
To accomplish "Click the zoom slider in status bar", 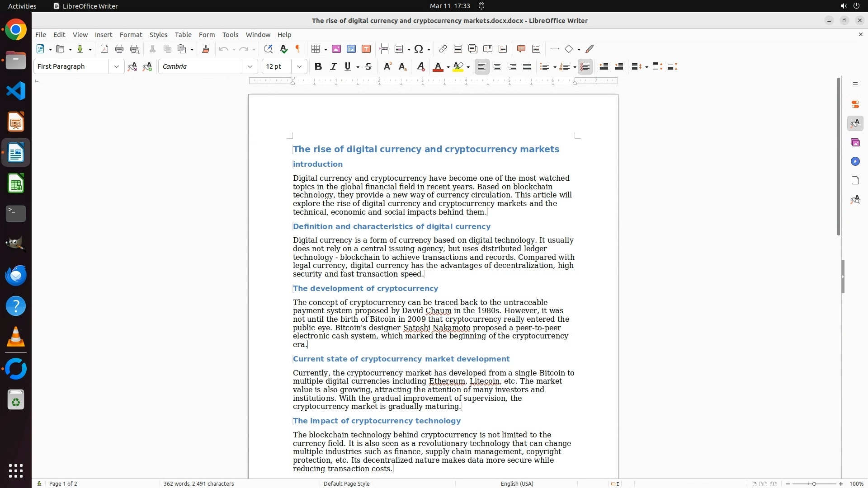I will (x=814, y=483).
